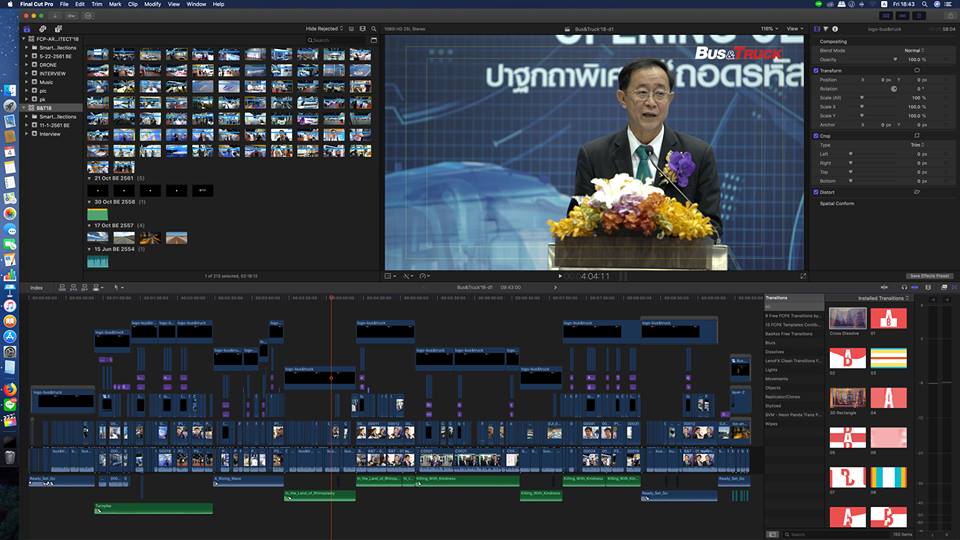This screenshot has height=540, width=960.
Task: Launch Firefox from the Dock
Action: click(10, 389)
